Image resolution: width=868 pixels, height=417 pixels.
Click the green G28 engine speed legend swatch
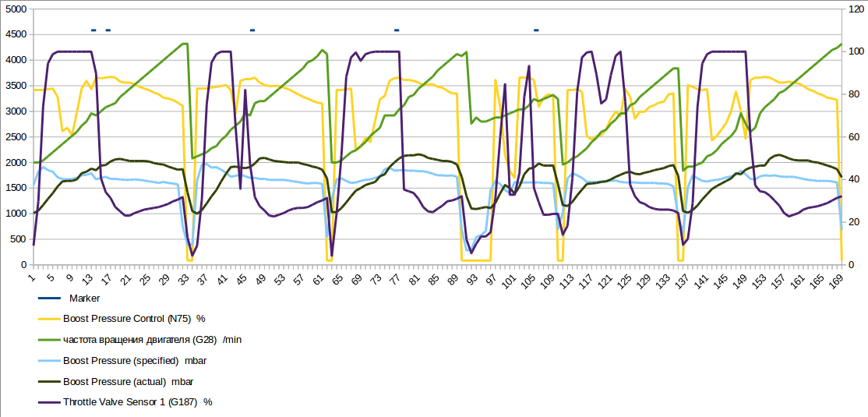point(48,340)
